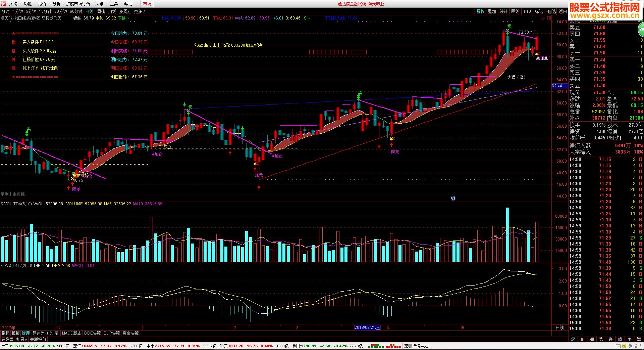
Task: Open the 笔 tick-detail tab icon
Action: [573, 339]
